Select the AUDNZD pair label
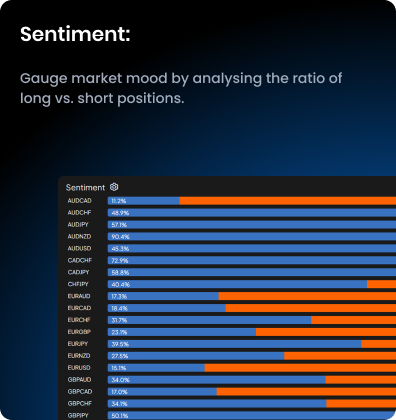This screenshot has width=396, height=420. (x=79, y=236)
